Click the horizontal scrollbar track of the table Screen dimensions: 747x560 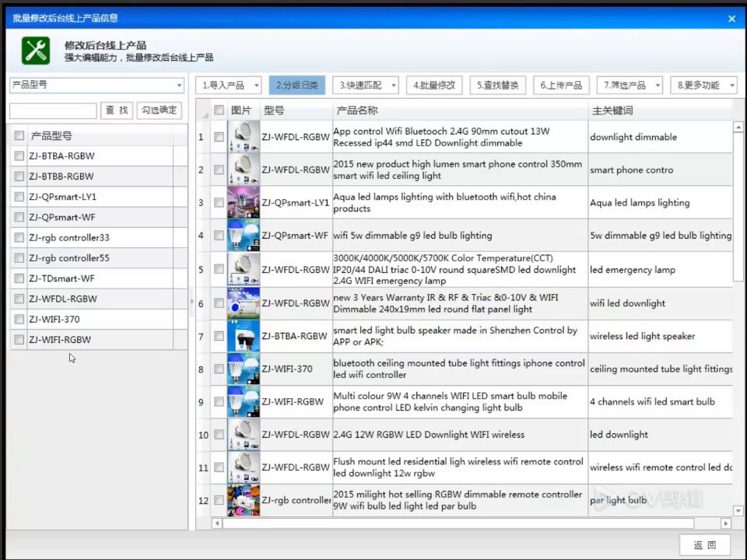coord(458,523)
